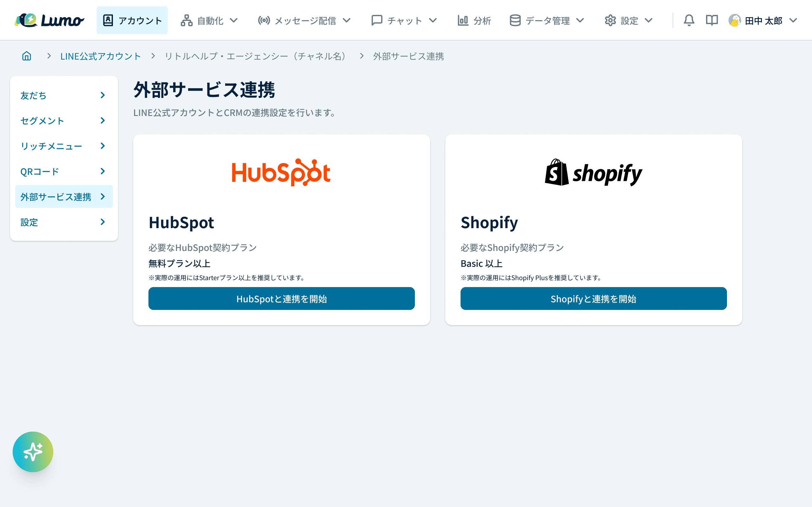
Task: Click the Lumo logo
Action: click(50, 20)
